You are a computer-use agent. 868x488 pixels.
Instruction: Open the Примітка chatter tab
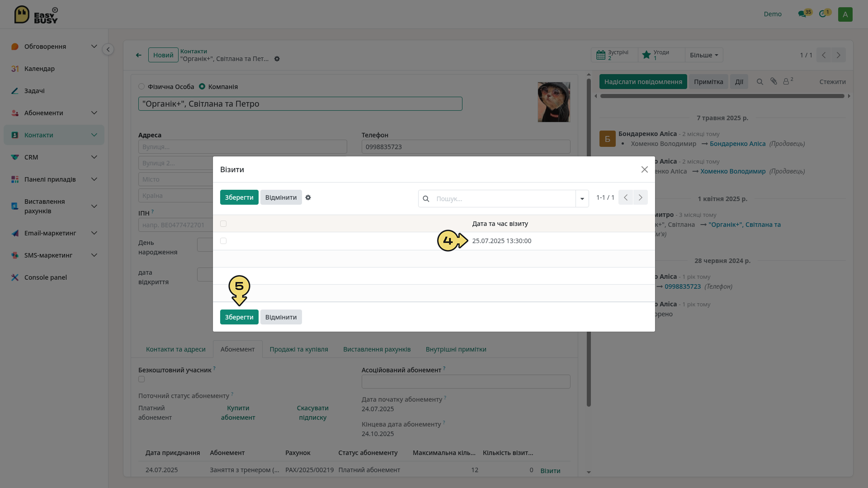(708, 82)
